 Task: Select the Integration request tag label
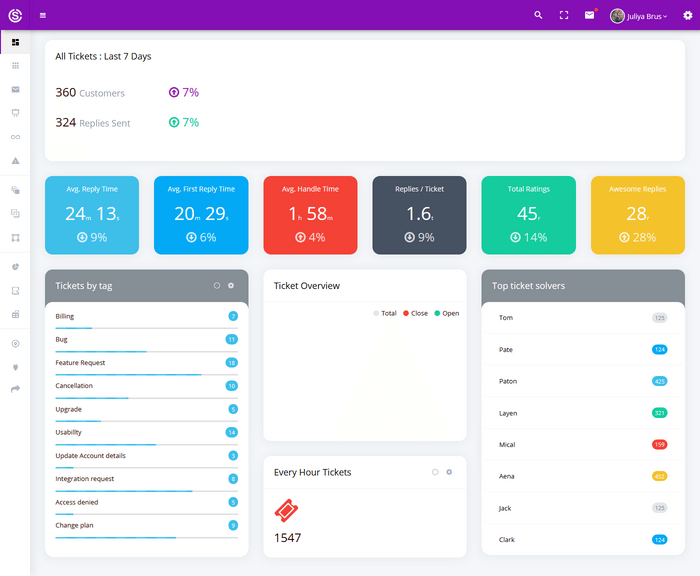point(85,479)
